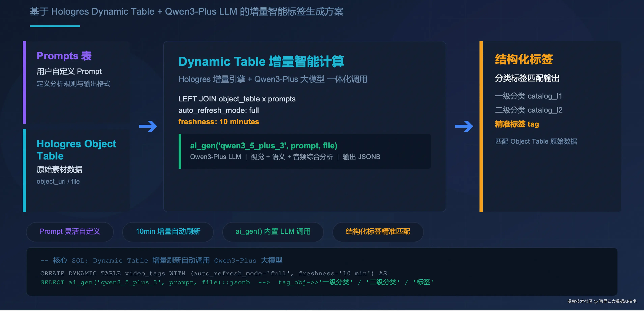
Task: Select the 'CREATE DYNAMIC TABLE video_tags' SQL line
Action: click(213, 274)
